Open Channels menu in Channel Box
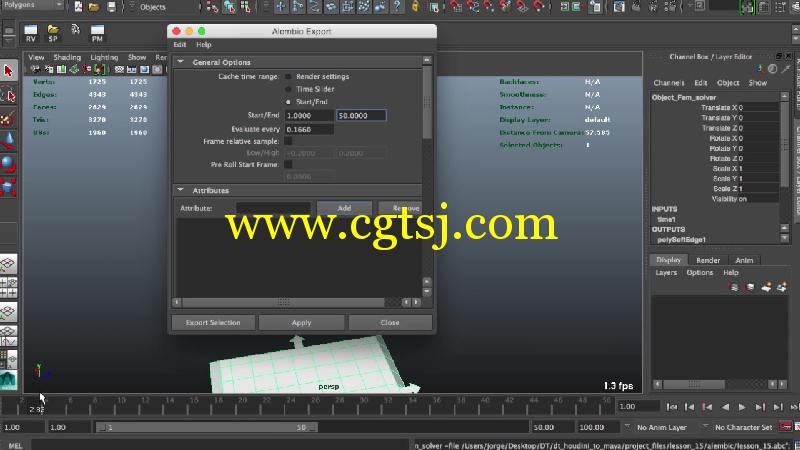Image resolution: width=800 pixels, height=450 pixels. tap(668, 83)
